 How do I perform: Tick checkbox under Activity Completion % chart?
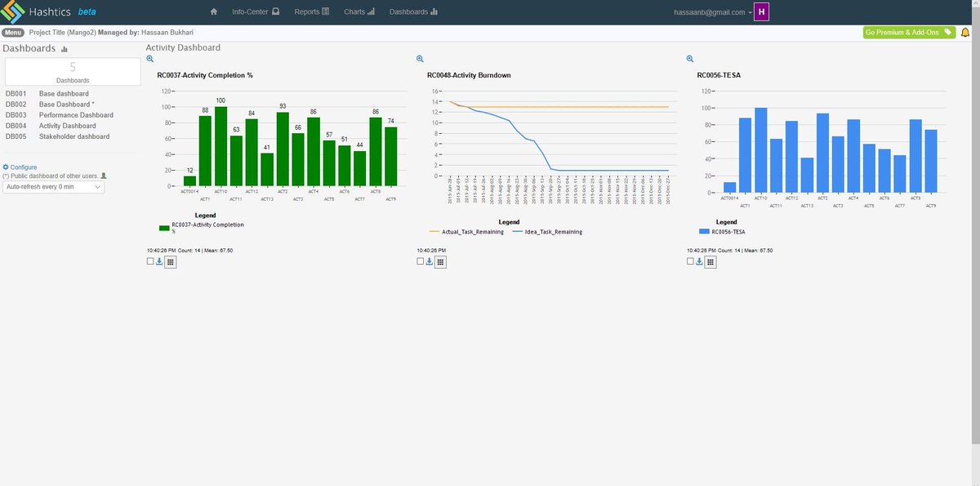tap(150, 261)
